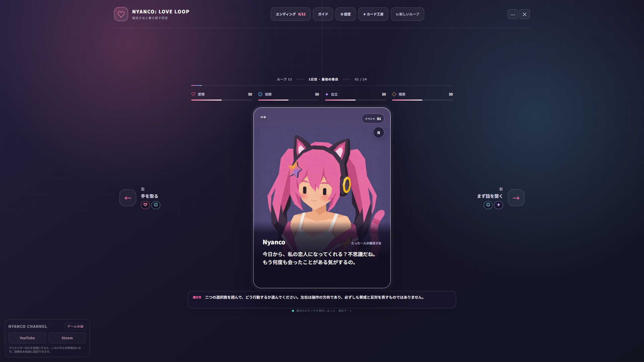Click the heart logo icon beside the title

121,14
